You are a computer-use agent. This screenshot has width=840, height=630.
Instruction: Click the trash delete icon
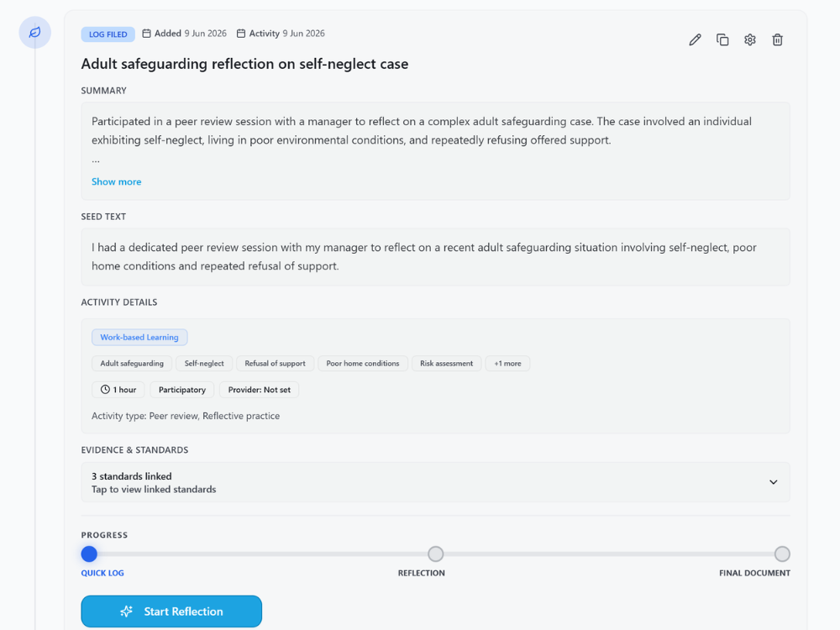click(x=777, y=39)
